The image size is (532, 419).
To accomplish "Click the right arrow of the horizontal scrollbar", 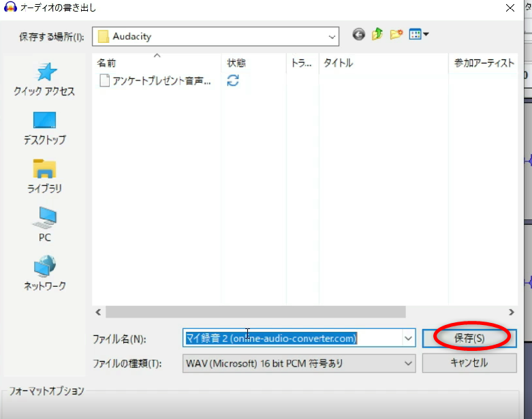I will tap(512, 312).
